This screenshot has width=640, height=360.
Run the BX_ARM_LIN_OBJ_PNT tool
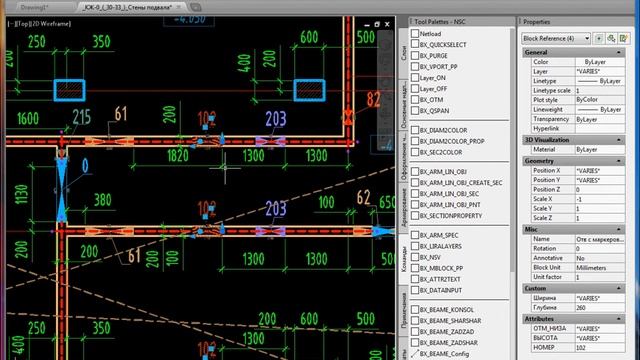pyautogui.click(x=446, y=205)
